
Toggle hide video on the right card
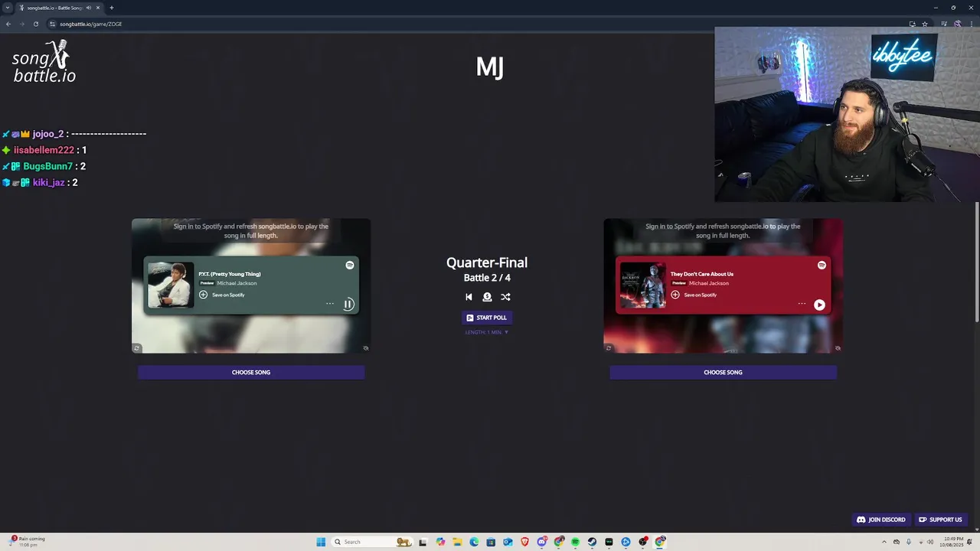(838, 348)
